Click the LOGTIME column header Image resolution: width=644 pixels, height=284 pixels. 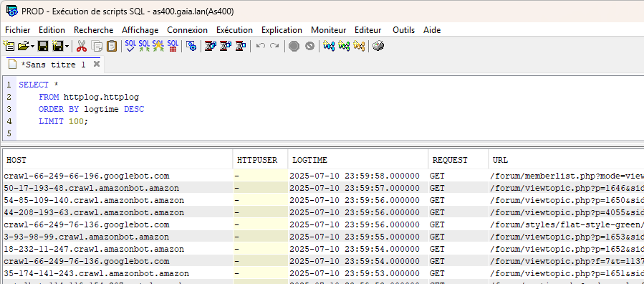tap(357, 161)
